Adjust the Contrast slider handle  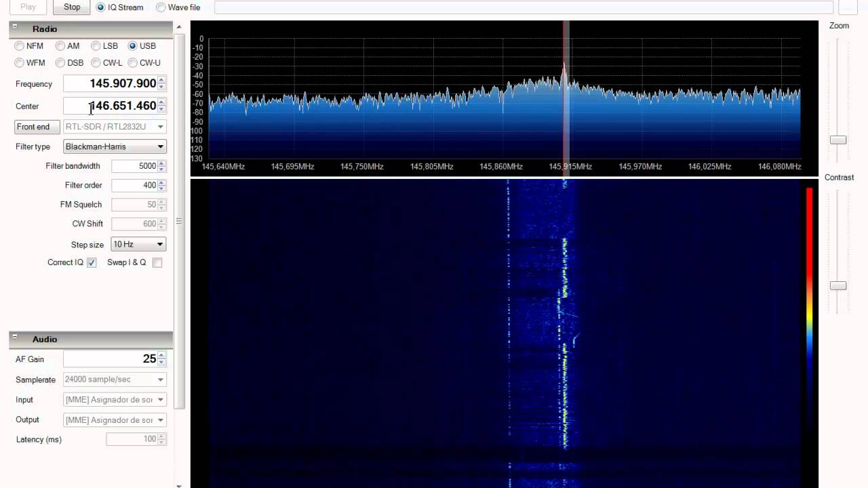[838, 286]
